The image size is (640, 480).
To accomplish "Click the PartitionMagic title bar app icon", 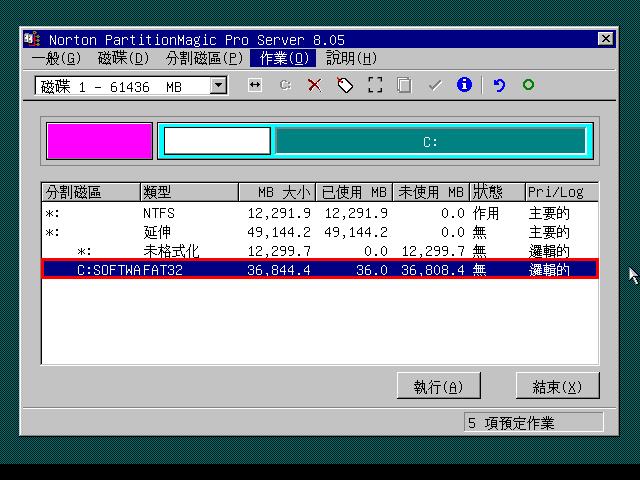I will [x=32, y=40].
